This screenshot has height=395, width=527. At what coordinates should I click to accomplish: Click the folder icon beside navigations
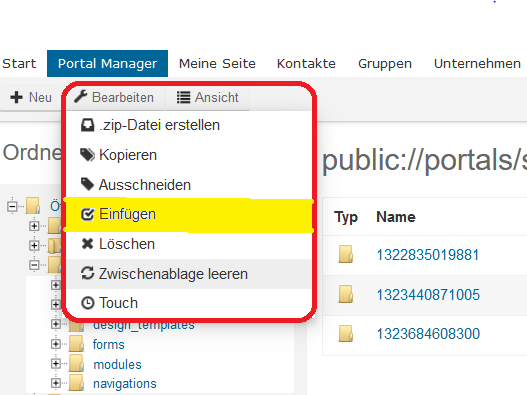[77, 383]
